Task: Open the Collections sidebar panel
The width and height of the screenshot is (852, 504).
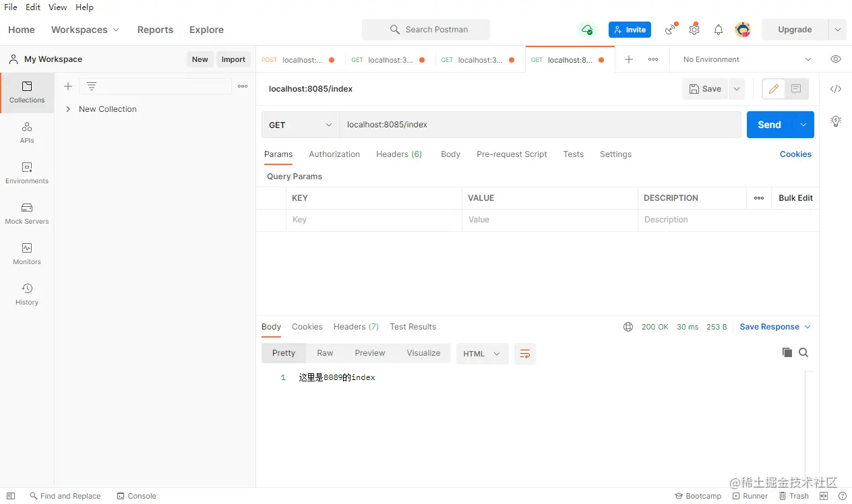Action: 27,92
